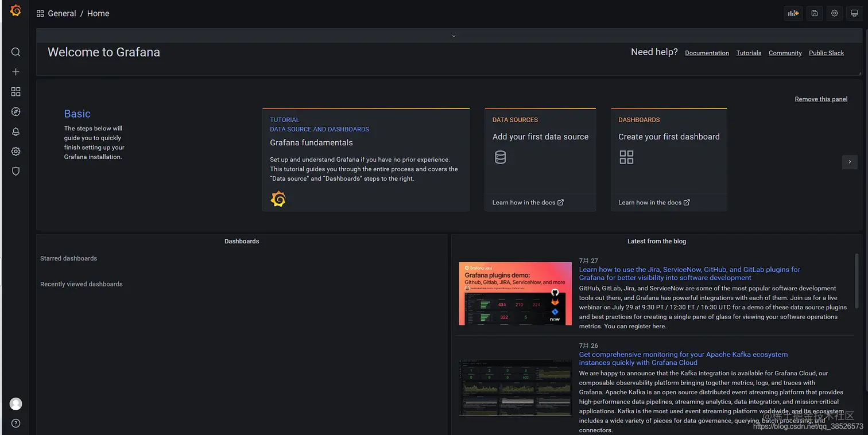Click the Grafana logo in sidebar
The image size is (868, 435).
click(x=15, y=10)
